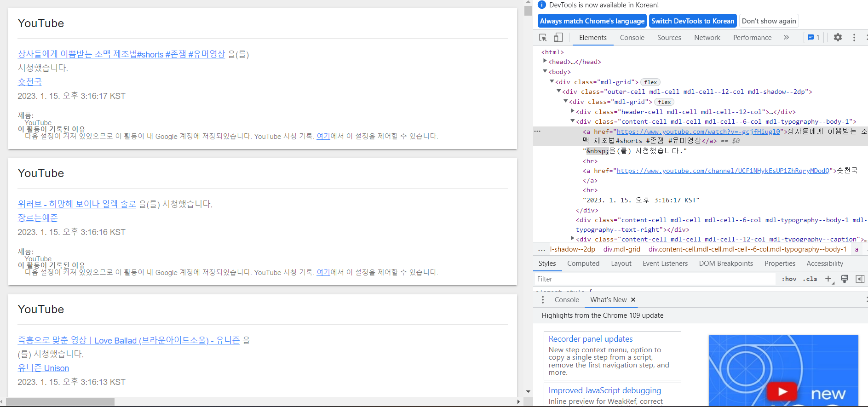Open the Love Ballad 유니즌 video link
Screen dimensions: 868x407
[x=129, y=340]
